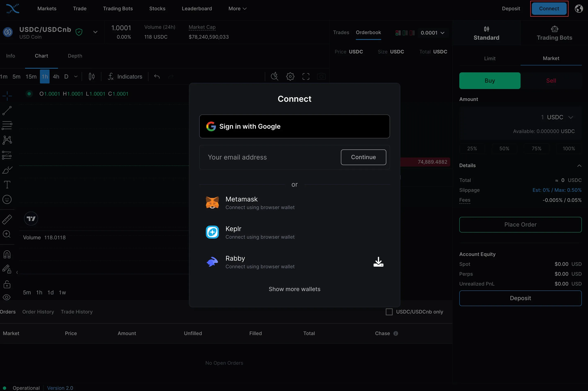Click the info icon next to Chase
The width and height of the screenshot is (588, 391).
[396, 333]
